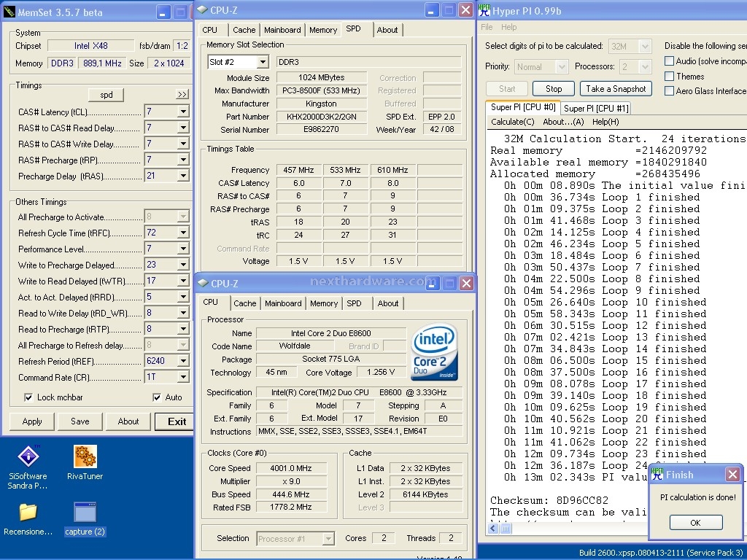
Task: Click the Exit button in MemSet
Action: click(174, 421)
